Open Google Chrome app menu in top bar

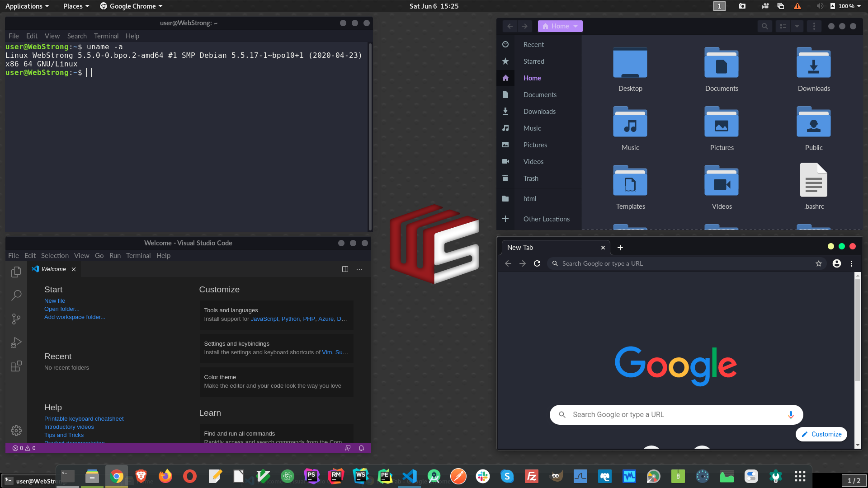(131, 6)
